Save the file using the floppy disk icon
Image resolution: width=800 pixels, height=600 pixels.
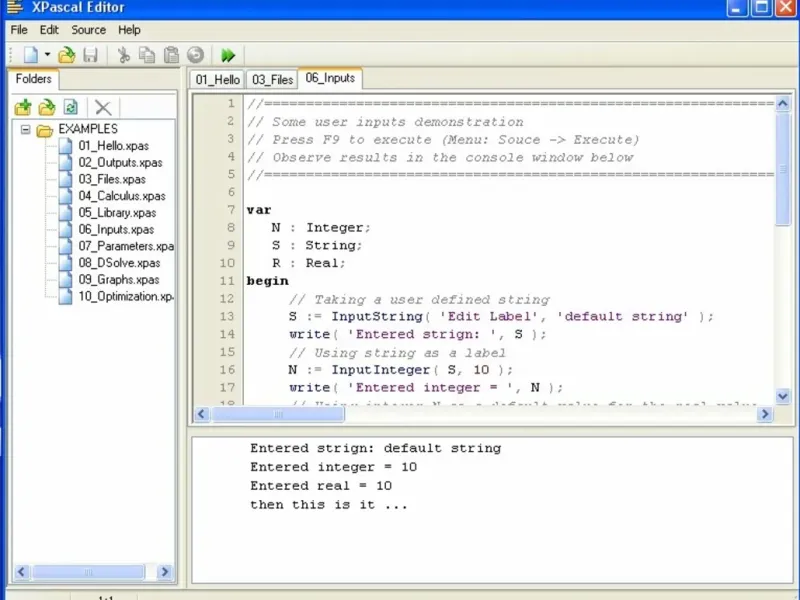click(90, 55)
